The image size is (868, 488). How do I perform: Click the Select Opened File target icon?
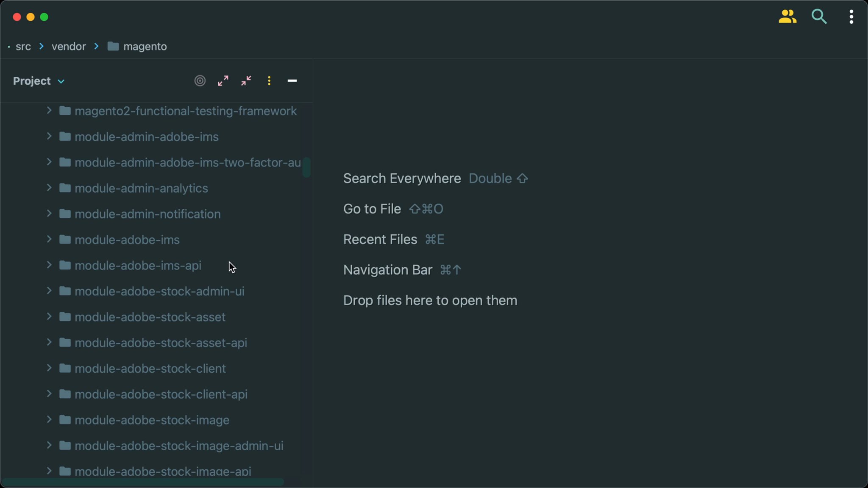[x=199, y=80]
